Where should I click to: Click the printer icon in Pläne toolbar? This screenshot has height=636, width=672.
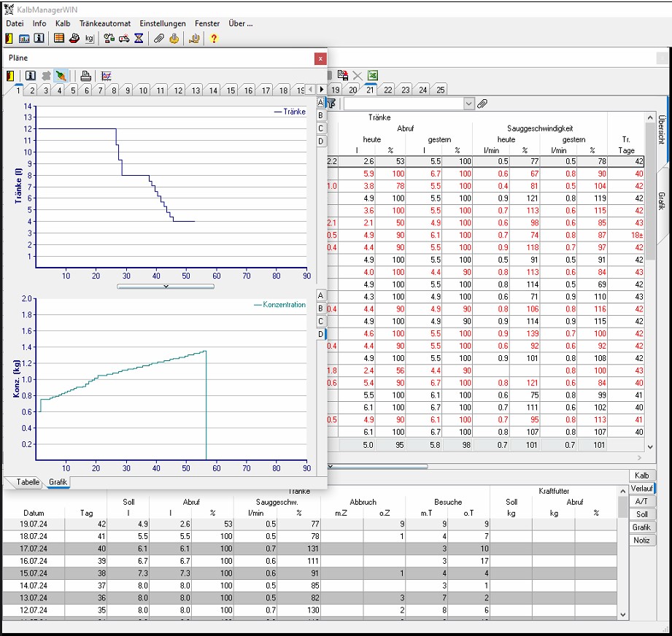(x=86, y=76)
